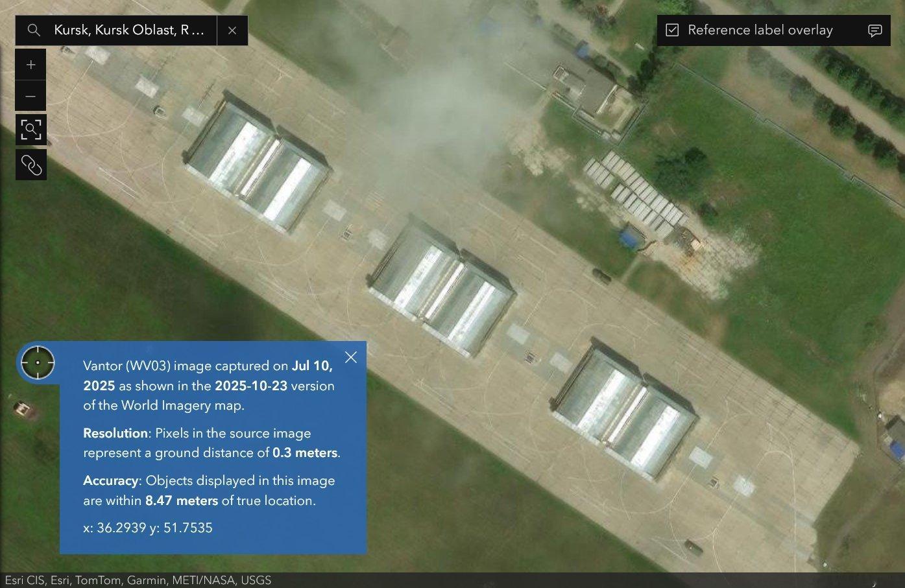Click the search magnifier icon
905x588 pixels.
(34, 30)
